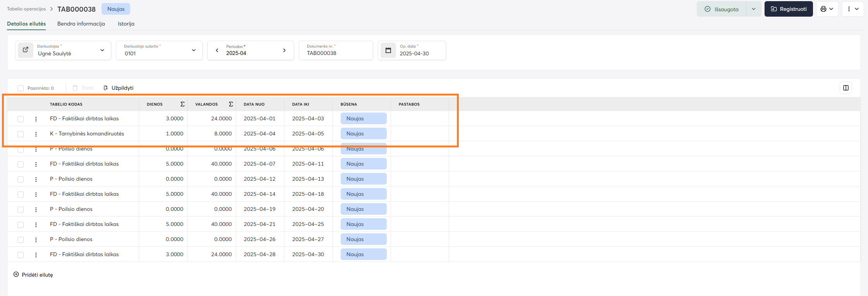Expand the Darbuotojo sutartis dropdown
Screen dimensions: 868x296
click(x=194, y=50)
